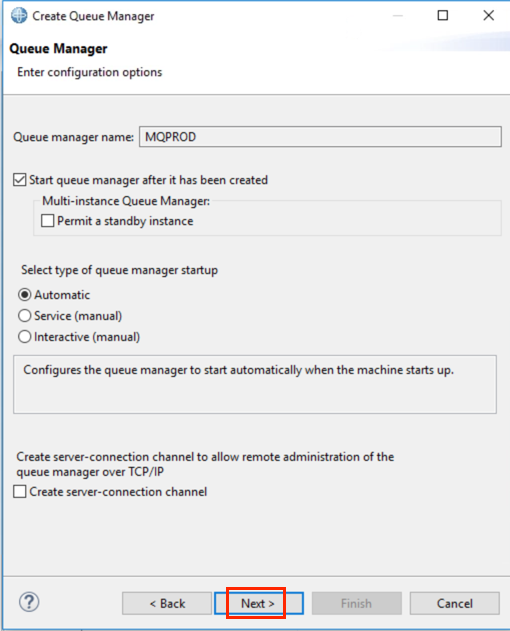Click the globe icon in the title bar
510x631 pixels.
click(x=19, y=16)
